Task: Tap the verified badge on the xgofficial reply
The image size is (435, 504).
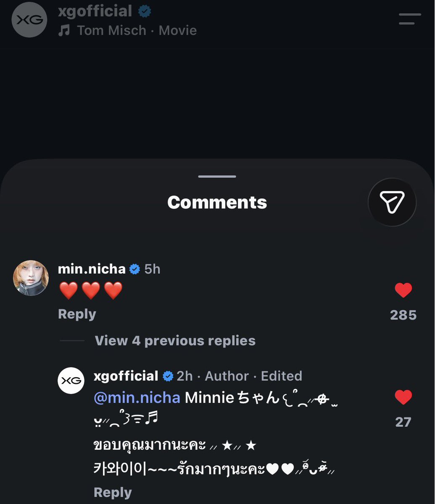Action: click(x=168, y=376)
